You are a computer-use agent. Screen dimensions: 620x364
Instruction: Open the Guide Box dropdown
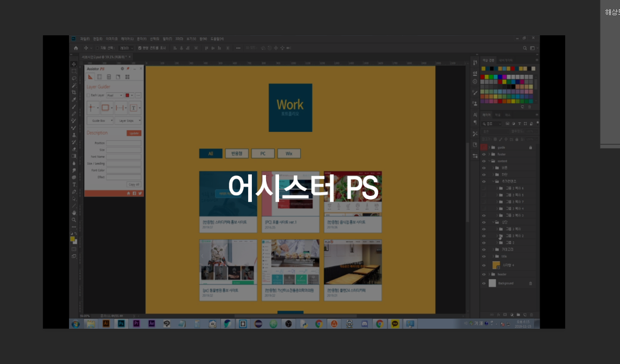point(100,120)
